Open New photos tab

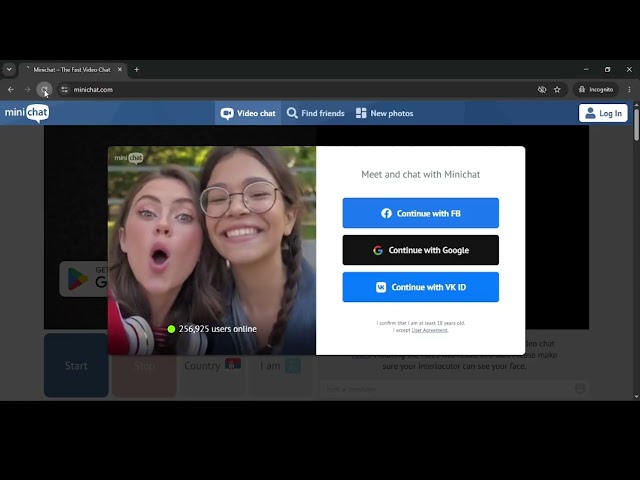384,113
